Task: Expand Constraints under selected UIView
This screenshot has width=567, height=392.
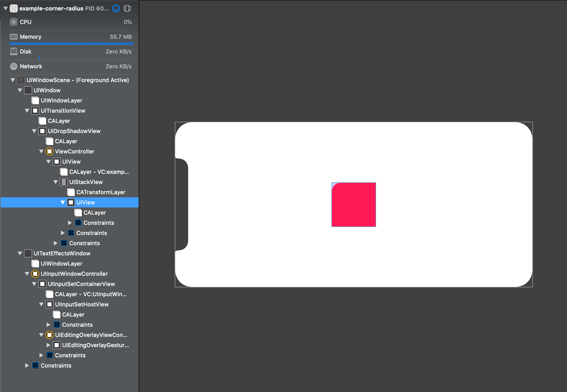Action: 70,223
